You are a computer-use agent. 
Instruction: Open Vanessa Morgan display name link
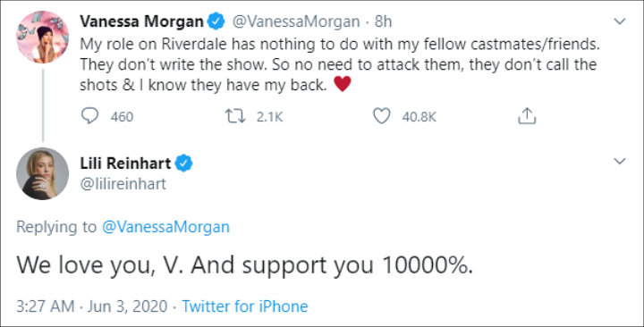click(x=141, y=21)
